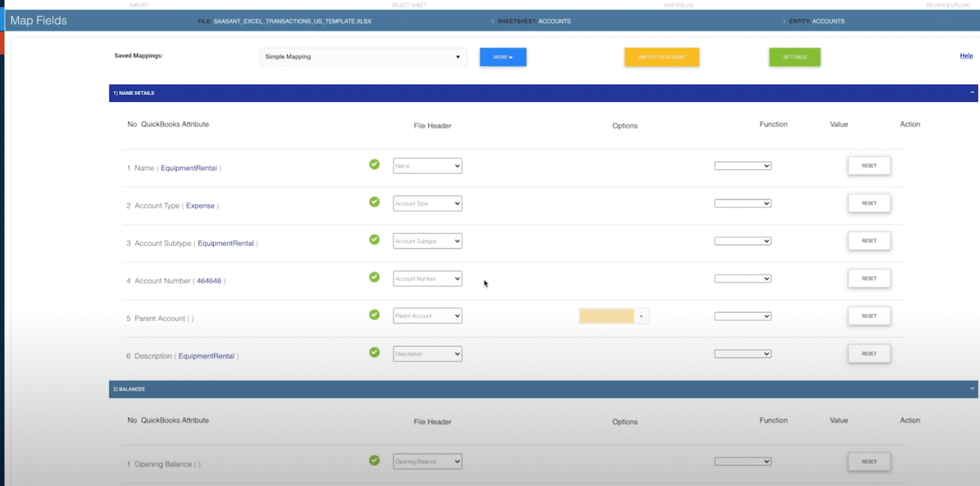Expand the Balances section chevron
Image resolution: width=980 pixels, height=486 pixels.
[972, 388]
